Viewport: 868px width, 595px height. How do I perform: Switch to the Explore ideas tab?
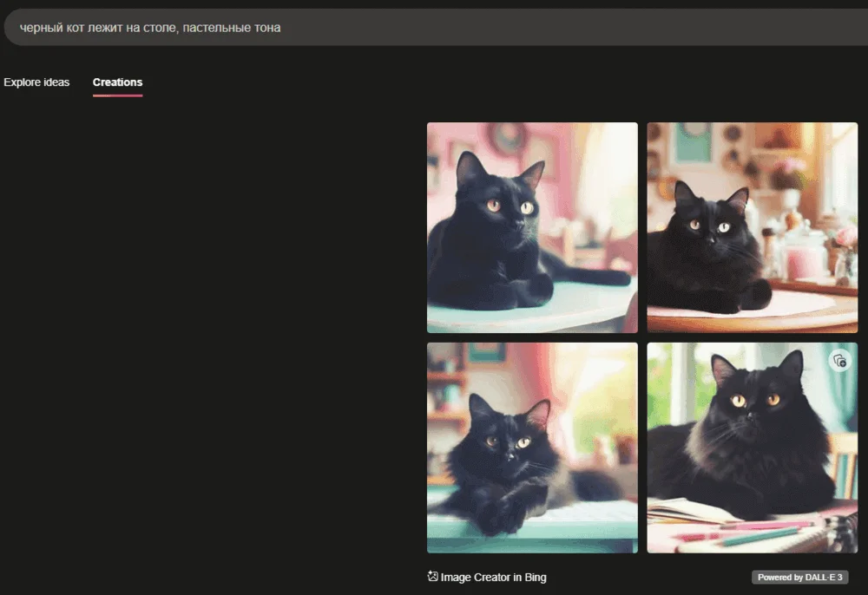(36, 82)
